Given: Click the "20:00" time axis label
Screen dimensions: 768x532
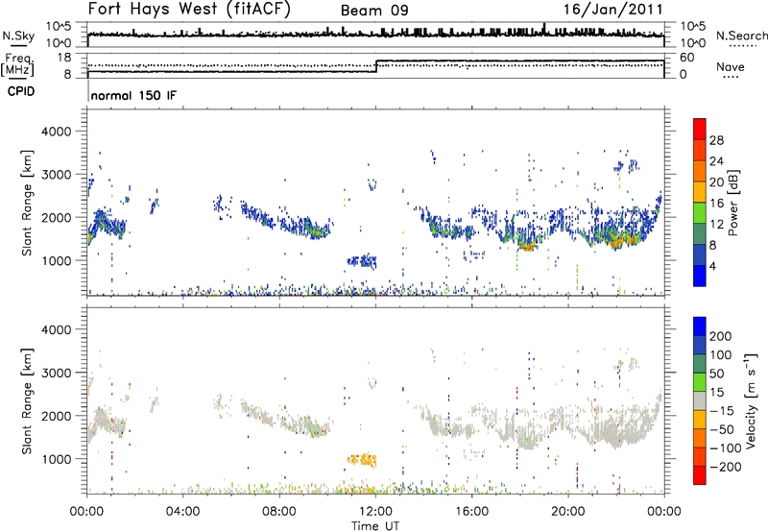Looking at the screenshot, I should tap(568, 512).
